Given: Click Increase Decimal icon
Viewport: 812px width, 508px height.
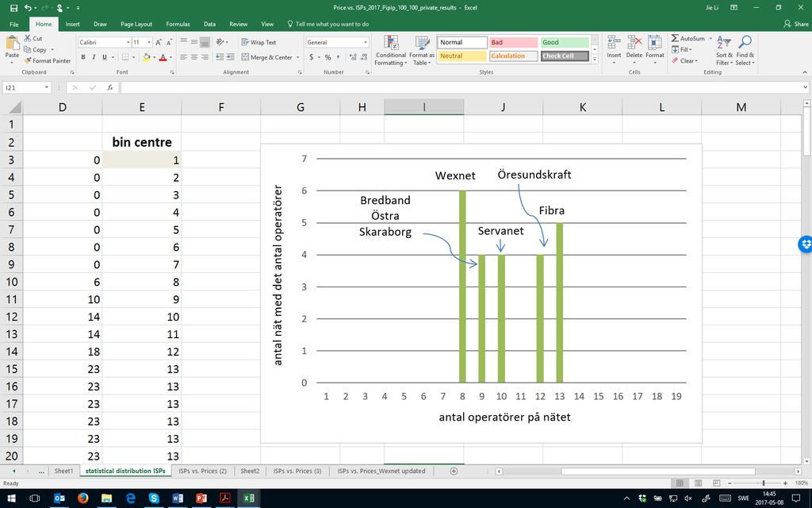Looking at the screenshot, I should pyautogui.click(x=353, y=57).
